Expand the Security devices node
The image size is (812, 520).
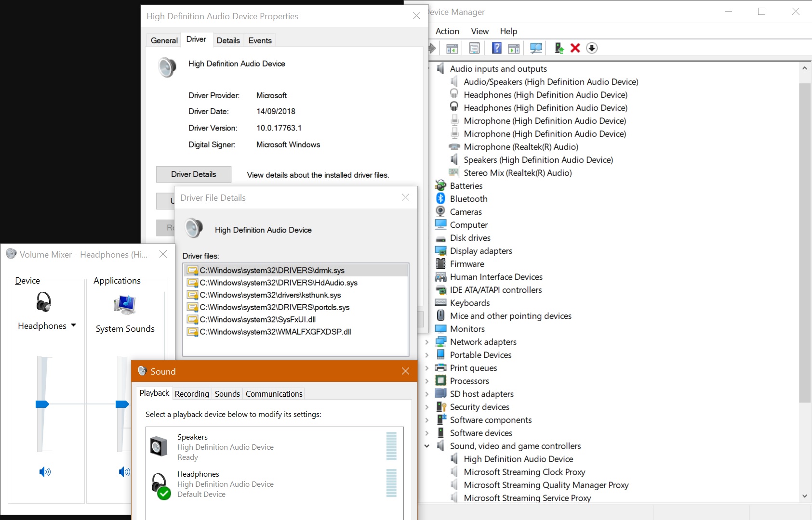[x=427, y=407]
